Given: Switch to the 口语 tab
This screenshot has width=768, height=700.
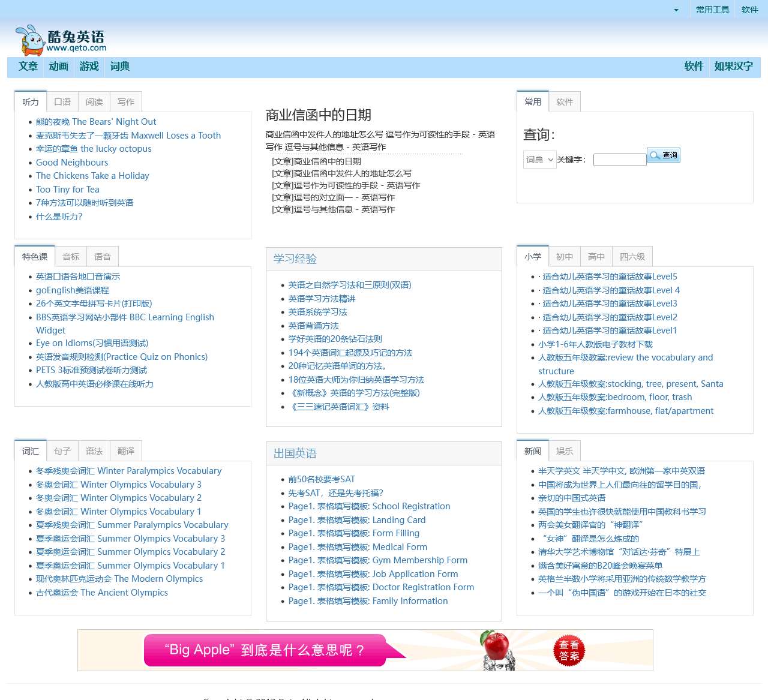Looking at the screenshot, I should pyautogui.click(x=62, y=102).
